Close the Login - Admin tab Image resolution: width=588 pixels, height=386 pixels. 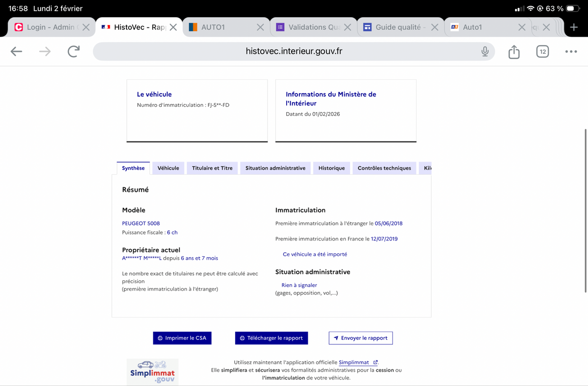tap(86, 27)
